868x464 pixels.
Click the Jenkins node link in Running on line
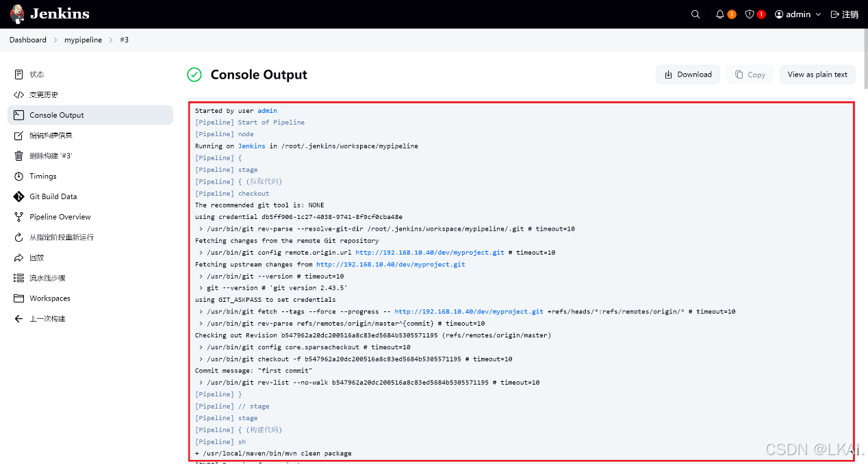[x=252, y=146]
